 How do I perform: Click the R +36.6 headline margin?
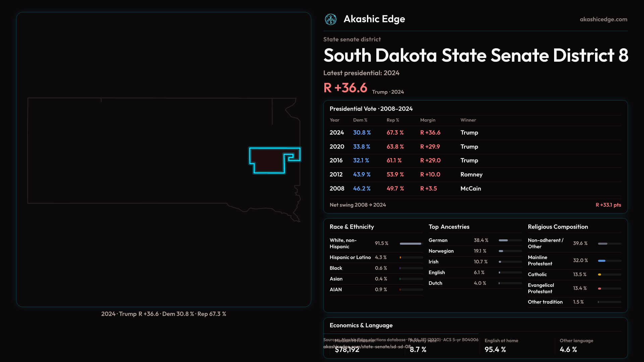pyautogui.click(x=345, y=88)
